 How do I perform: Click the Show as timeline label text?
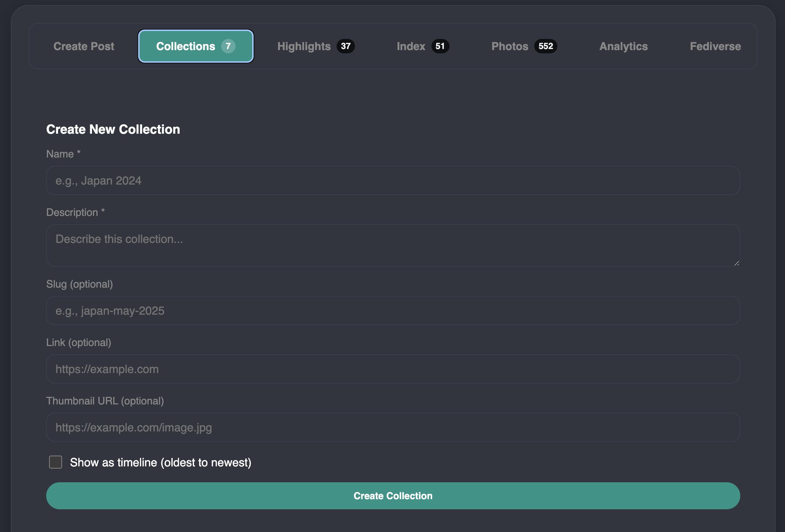(x=161, y=462)
